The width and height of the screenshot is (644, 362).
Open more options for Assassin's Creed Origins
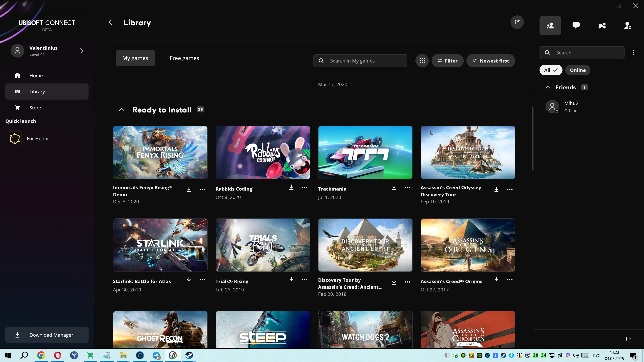click(x=510, y=280)
